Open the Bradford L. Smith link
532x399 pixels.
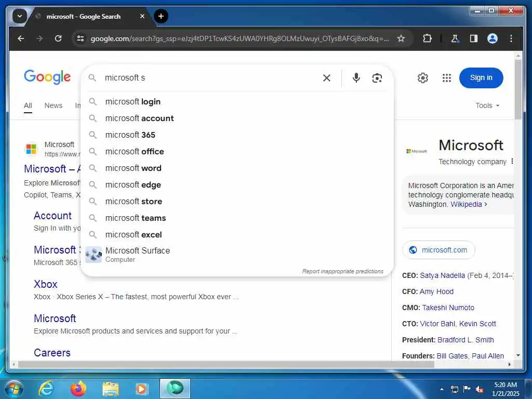pos(465,340)
